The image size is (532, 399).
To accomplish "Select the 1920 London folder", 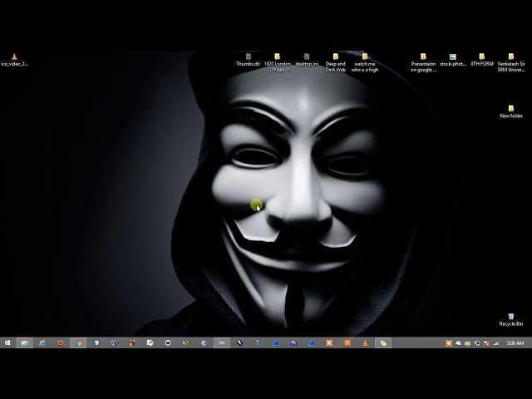I will point(277,63).
